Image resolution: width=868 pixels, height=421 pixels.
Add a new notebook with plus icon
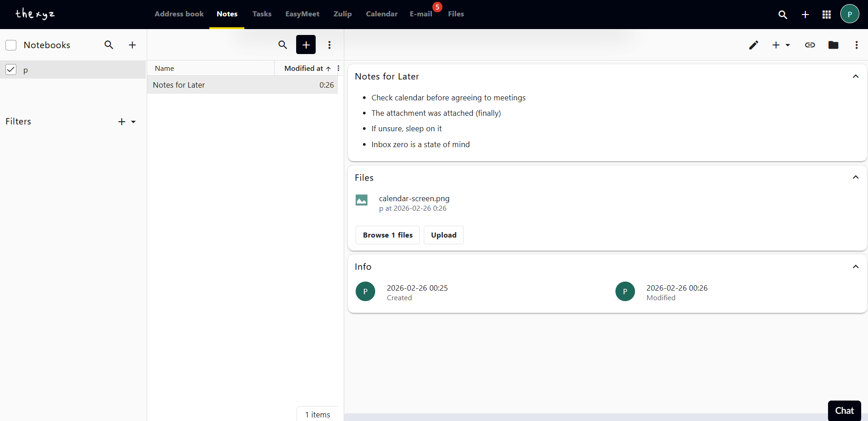coord(132,45)
